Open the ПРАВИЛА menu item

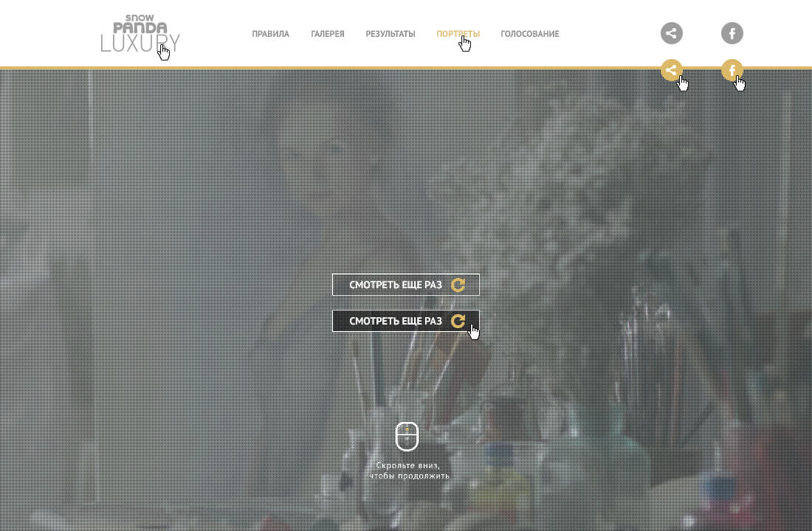tap(270, 34)
